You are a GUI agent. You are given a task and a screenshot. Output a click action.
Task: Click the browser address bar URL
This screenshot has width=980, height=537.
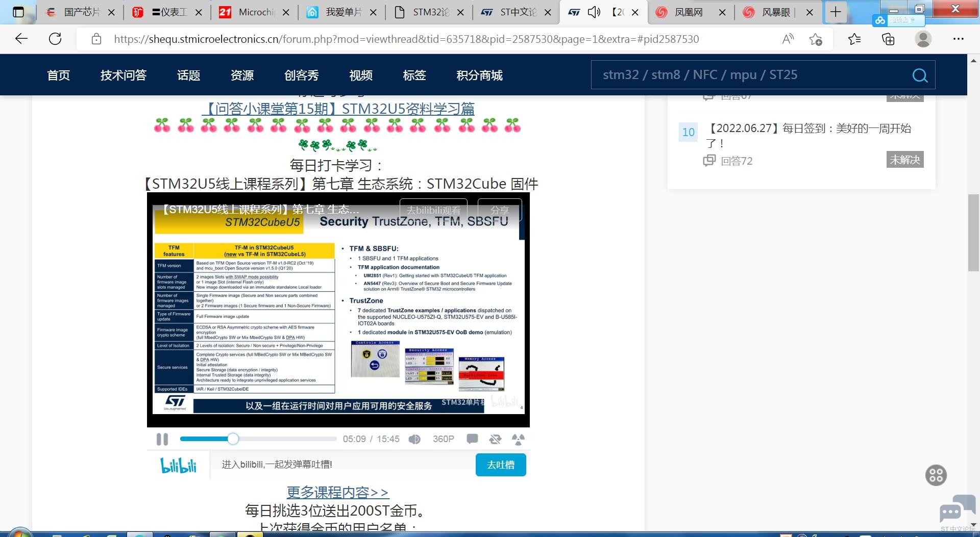[406, 39]
